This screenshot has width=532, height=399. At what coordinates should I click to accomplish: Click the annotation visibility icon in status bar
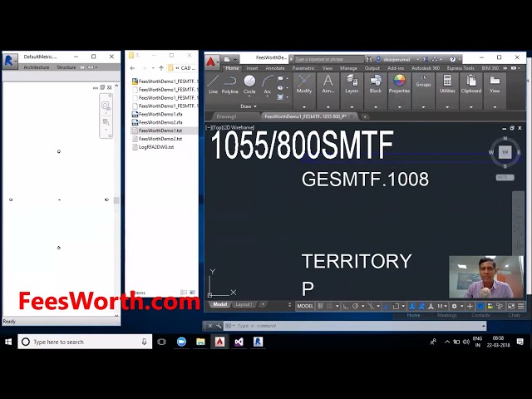(x=412, y=306)
